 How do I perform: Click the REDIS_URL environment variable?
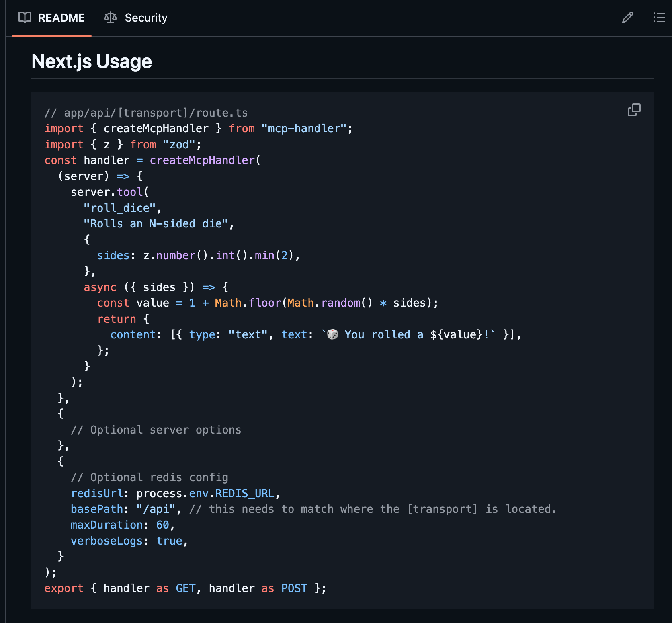[x=245, y=494]
